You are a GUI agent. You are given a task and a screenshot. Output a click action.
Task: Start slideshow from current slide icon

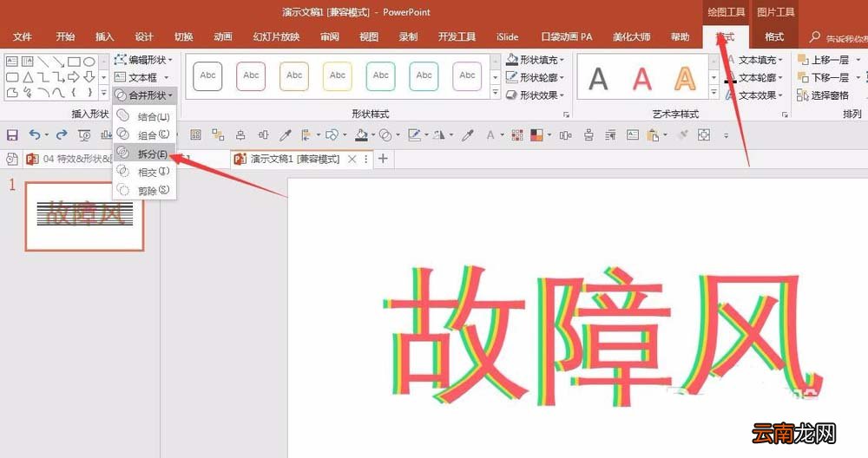coord(84,135)
